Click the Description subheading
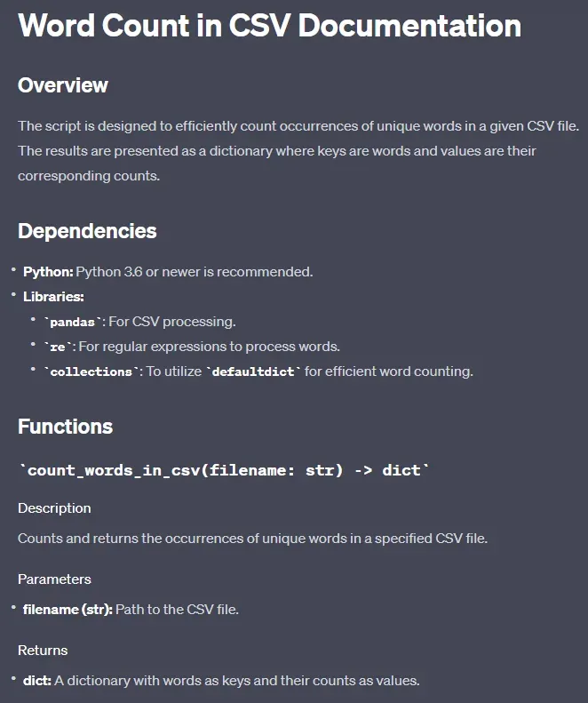This screenshot has width=588, height=703. pos(54,508)
